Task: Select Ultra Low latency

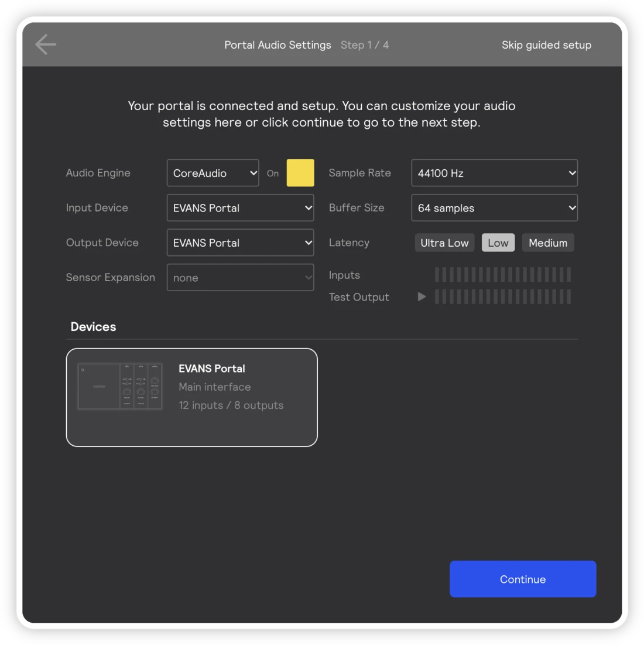Action: [444, 243]
